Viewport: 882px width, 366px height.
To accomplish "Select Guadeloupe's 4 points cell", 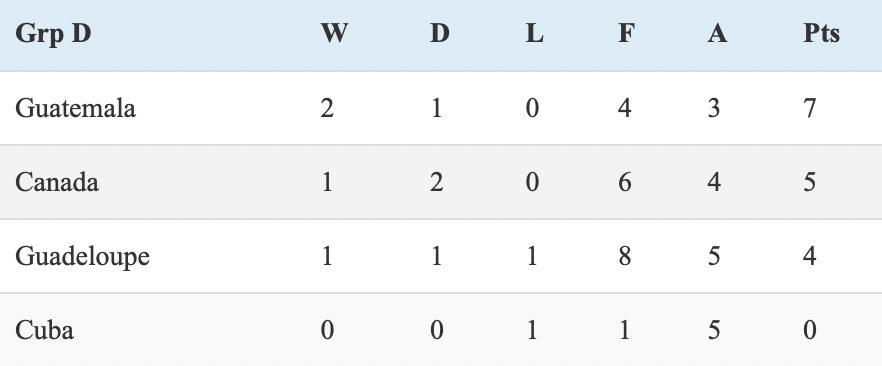I will point(809,256).
